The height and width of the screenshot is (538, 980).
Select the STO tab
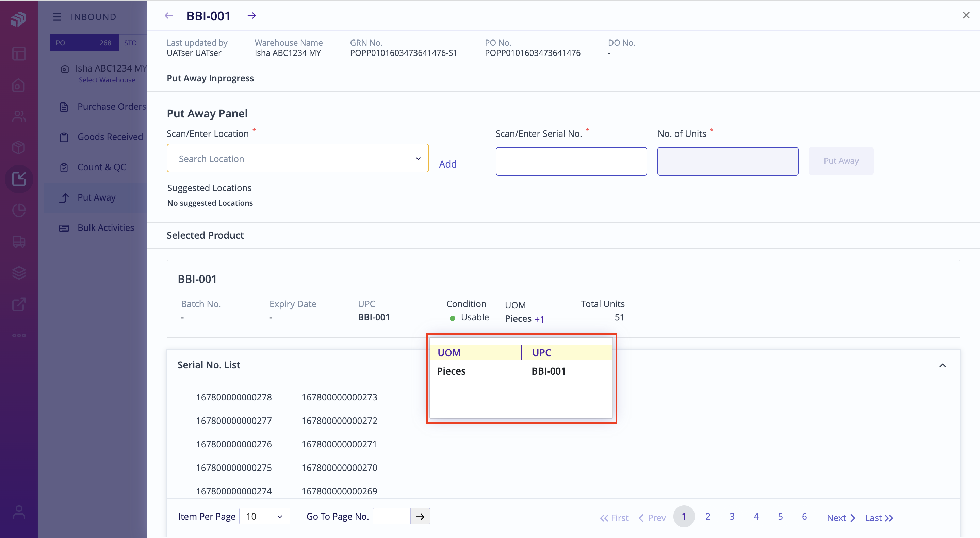(x=132, y=43)
